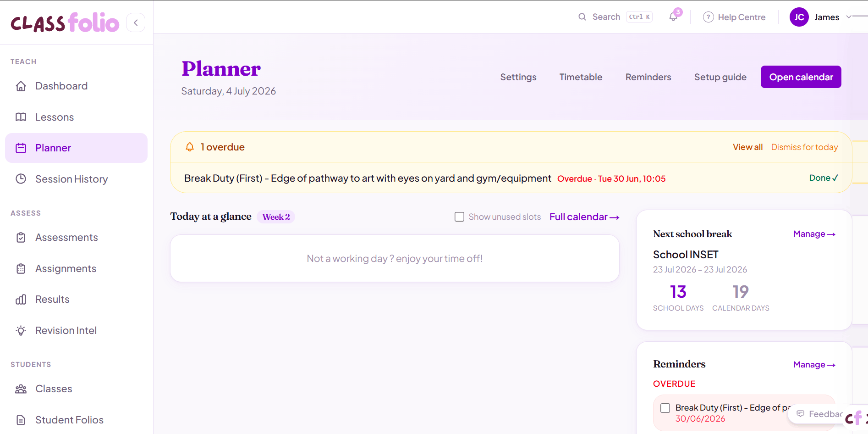This screenshot has width=868, height=434.
Task: Open the Assessments clipboard icon
Action: click(21, 237)
